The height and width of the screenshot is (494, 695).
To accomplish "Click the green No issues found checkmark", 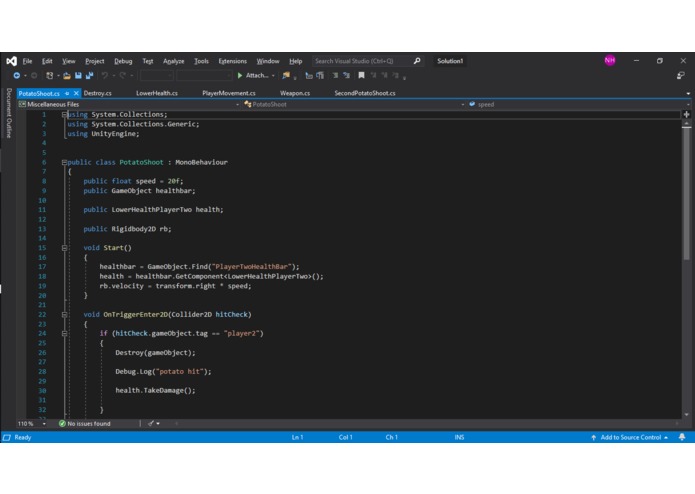I will tap(62, 424).
